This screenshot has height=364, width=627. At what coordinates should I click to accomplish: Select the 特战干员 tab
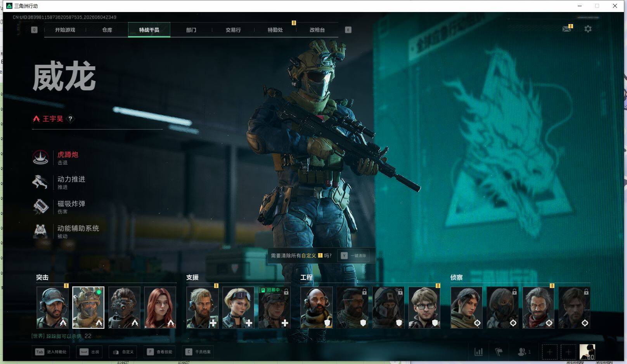coord(149,30)
